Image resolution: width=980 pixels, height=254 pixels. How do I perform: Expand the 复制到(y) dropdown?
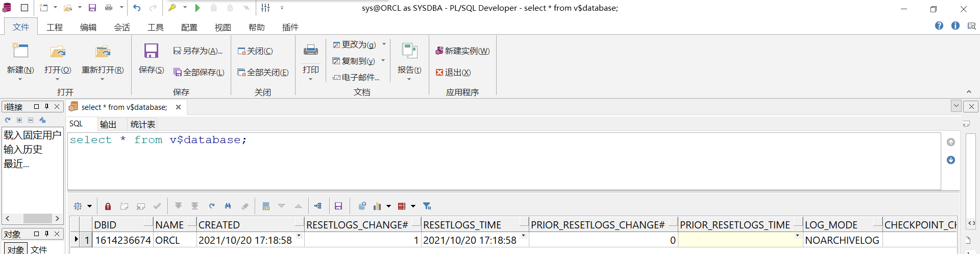(x=383, y=61)
